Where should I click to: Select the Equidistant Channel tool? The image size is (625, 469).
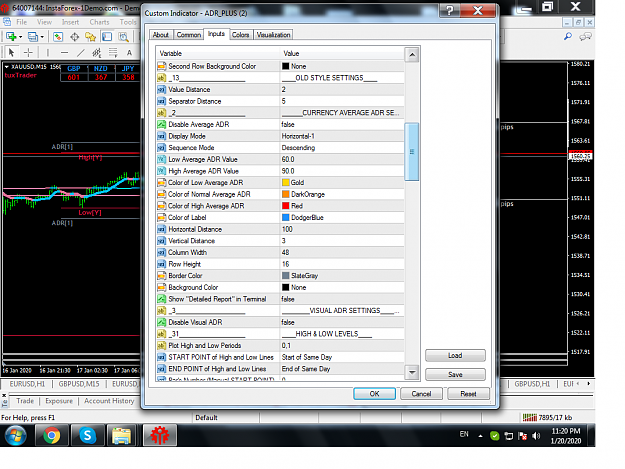(97, 52)
